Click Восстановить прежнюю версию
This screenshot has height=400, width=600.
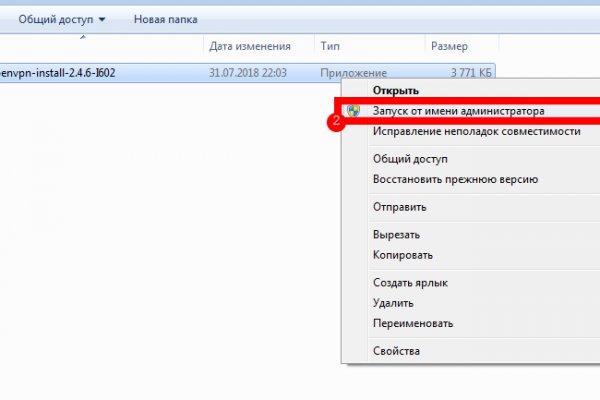[x=455, y=179]
